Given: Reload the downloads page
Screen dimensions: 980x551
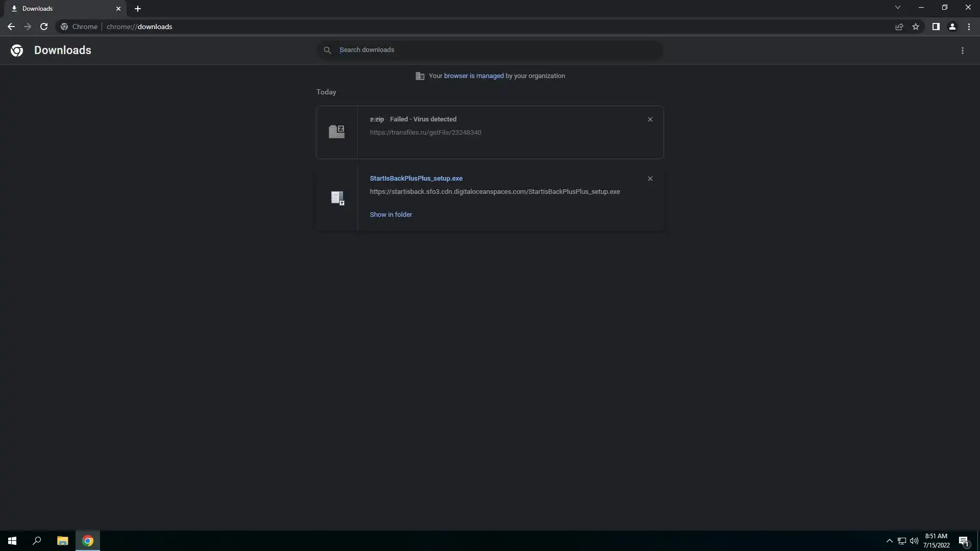Looking at the screenshot, I should pyautogui.click(x=44, y=27).
